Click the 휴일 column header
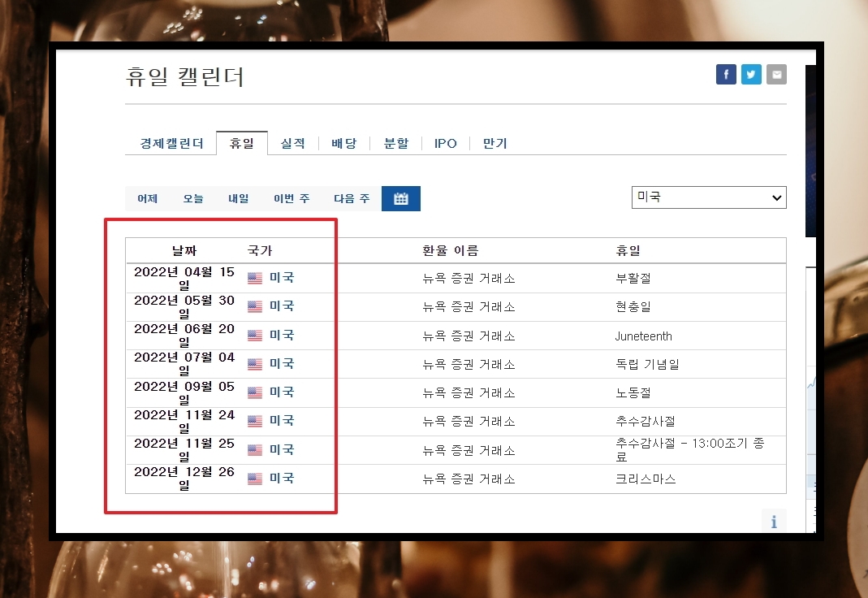Viewport: 868px width, 598px height. click(x=628, y=251)
